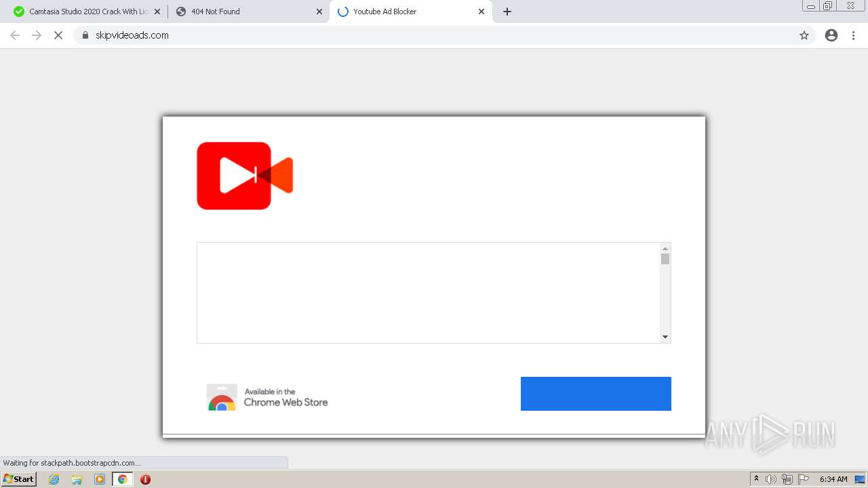Open the network connection tray icon

coord(787,479)
